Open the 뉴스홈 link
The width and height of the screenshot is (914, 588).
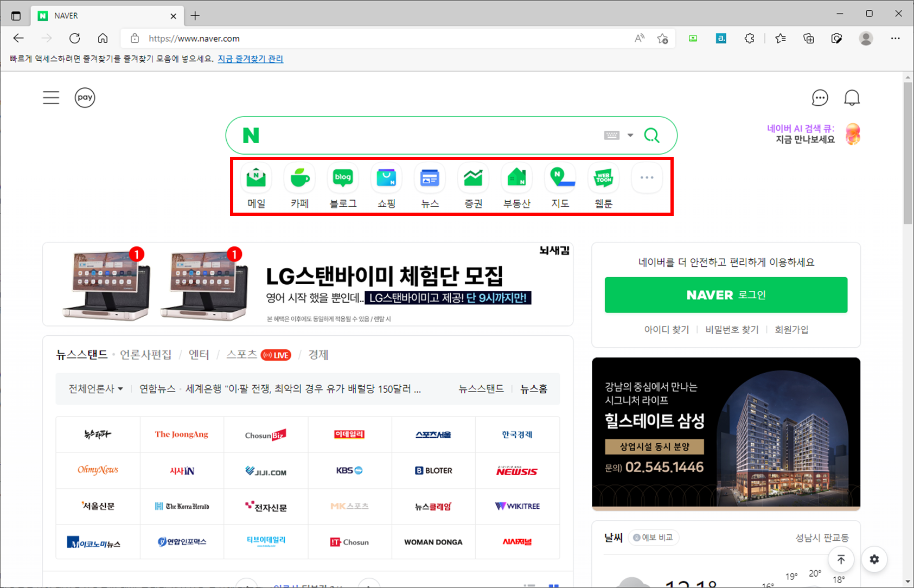[534, 389]
